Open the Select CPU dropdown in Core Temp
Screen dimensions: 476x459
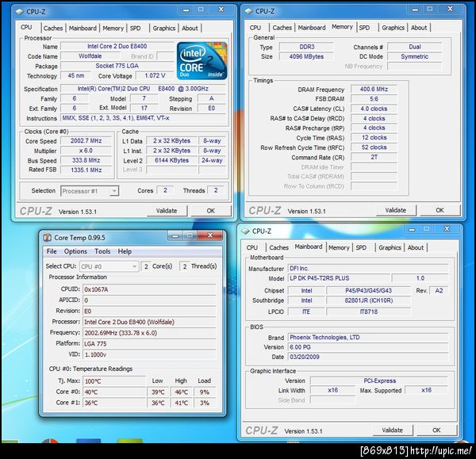(x=109, y=266)
